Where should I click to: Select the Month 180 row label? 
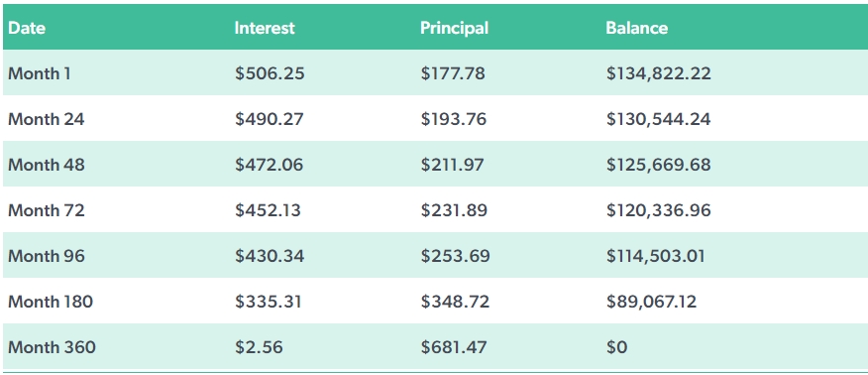pyautogui.click(x=51, y=302)
